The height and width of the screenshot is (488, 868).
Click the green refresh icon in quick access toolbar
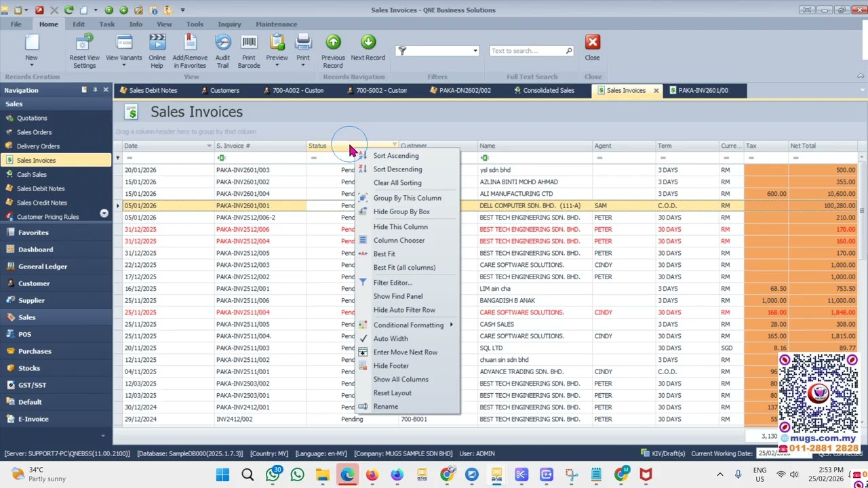[69, 10]
